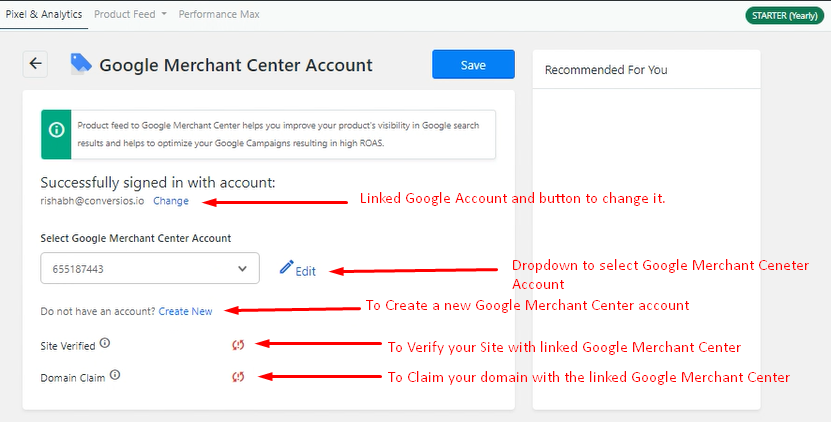Switch to Pixel & Analytics tab
Screen dimensions: 831x422
(x=44, y=14)
